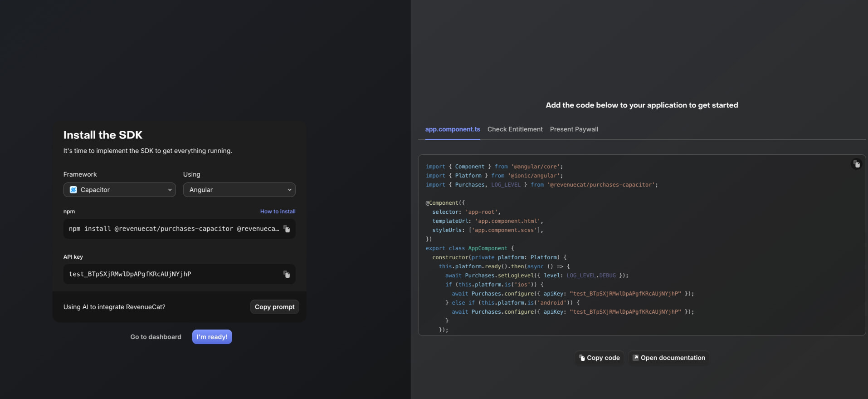Copy the npm install command

pos(287,229)
